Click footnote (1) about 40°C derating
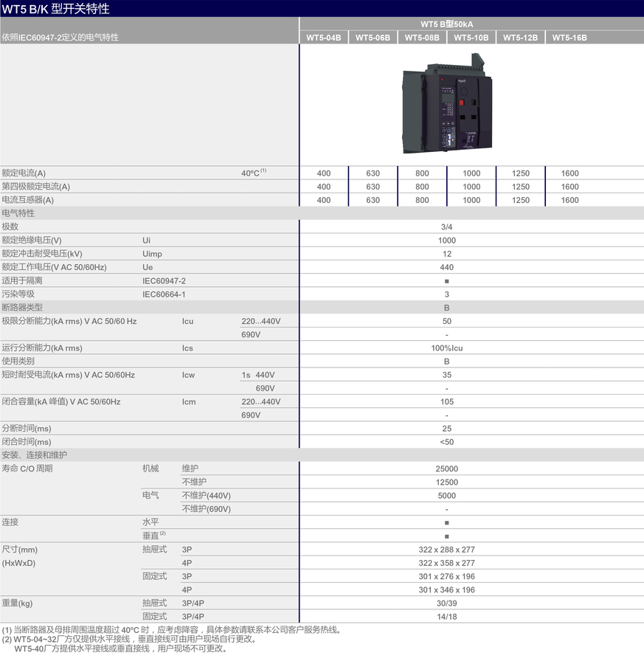The image size is (644, 664). 171,630
